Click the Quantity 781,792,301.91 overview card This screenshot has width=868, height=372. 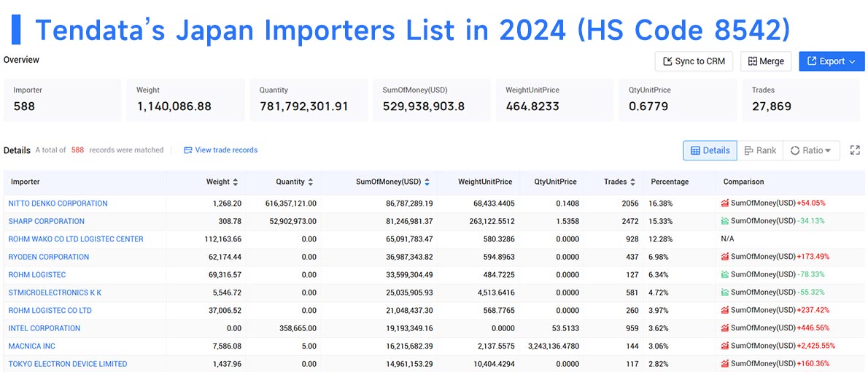point(308,100)
